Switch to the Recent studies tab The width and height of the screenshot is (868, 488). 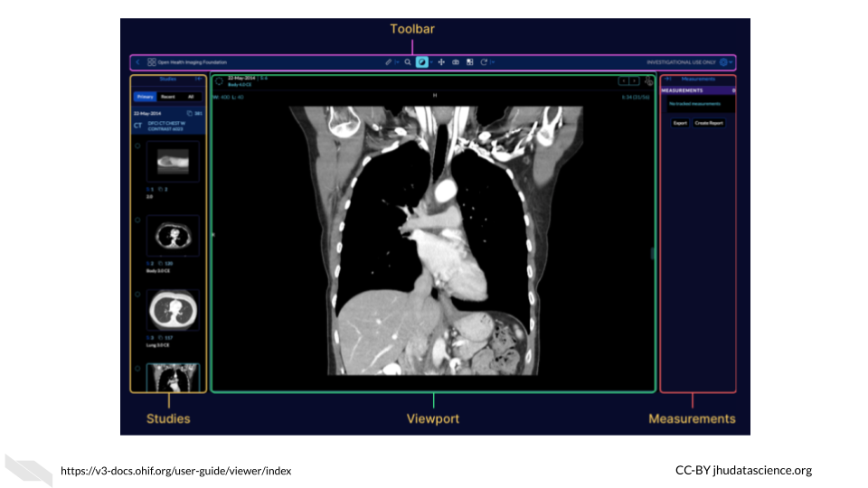click(168, 96)
